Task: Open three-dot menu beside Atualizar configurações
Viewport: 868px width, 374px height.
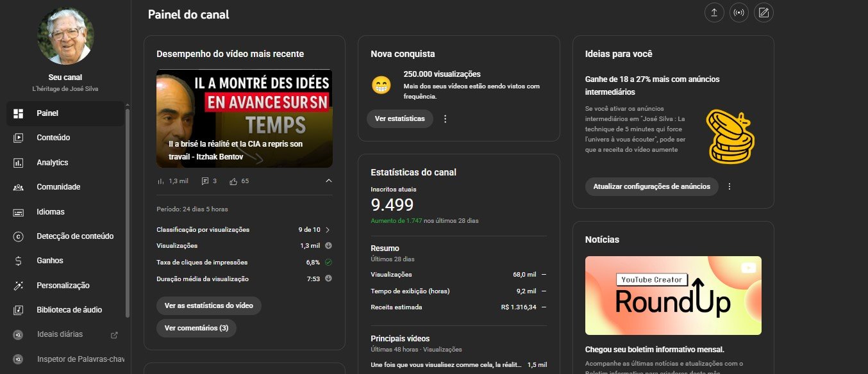Action: point(730,187)
